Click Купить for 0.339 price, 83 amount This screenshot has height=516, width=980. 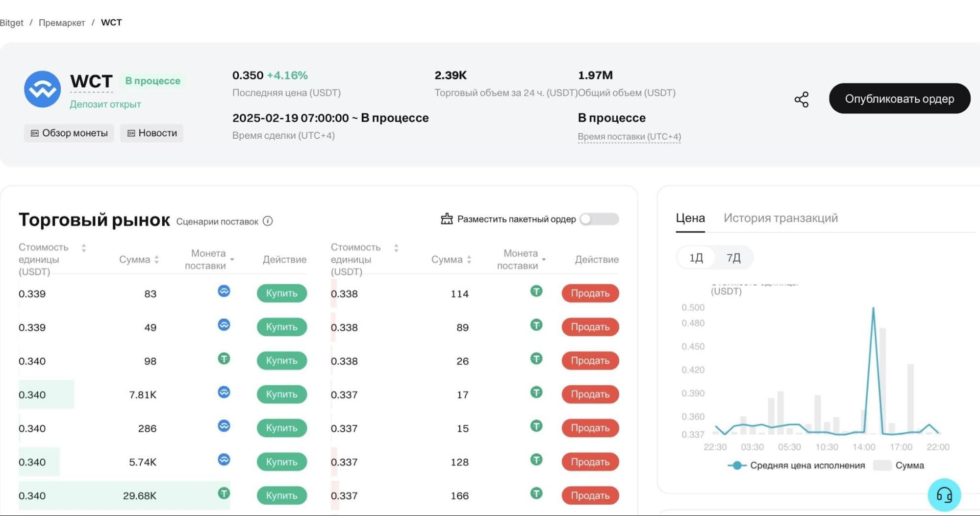(x=282, y=293)
